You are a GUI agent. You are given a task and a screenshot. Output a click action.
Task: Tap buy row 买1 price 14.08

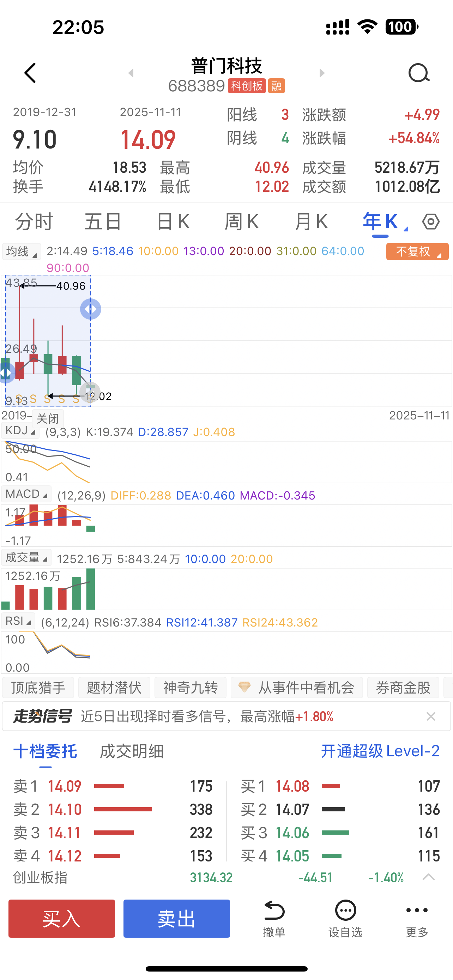[x=292, y=786]
